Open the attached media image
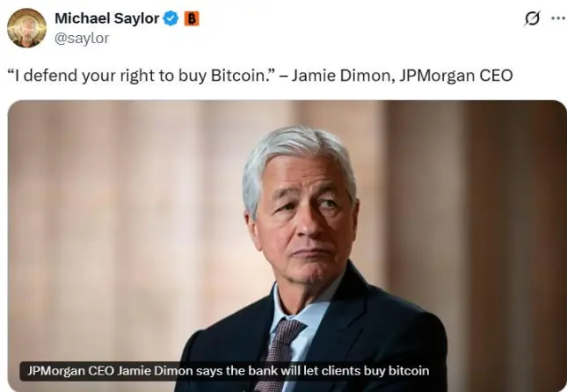The height and width of the screenshot is (392, 567). tap(287, 246)
